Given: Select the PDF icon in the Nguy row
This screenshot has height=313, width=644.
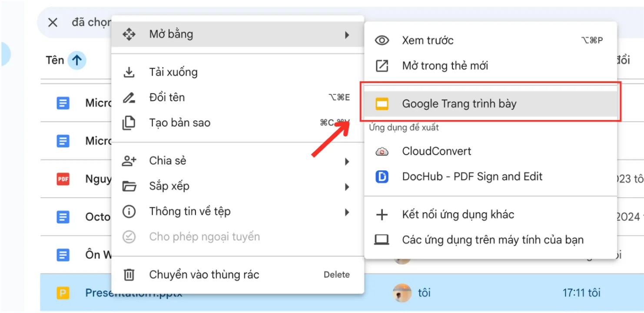Looking at the screenshot, I should pyautogui.click(x=63, y=179).
